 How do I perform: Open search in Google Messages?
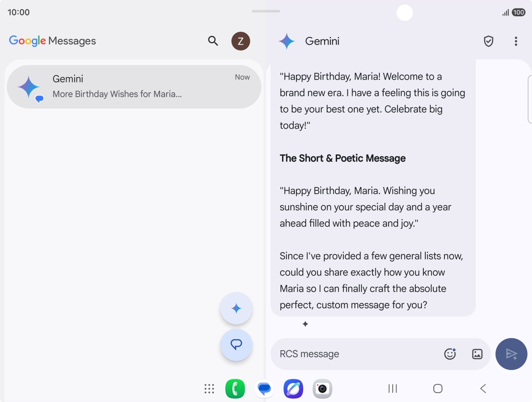(x=213, y=41)
